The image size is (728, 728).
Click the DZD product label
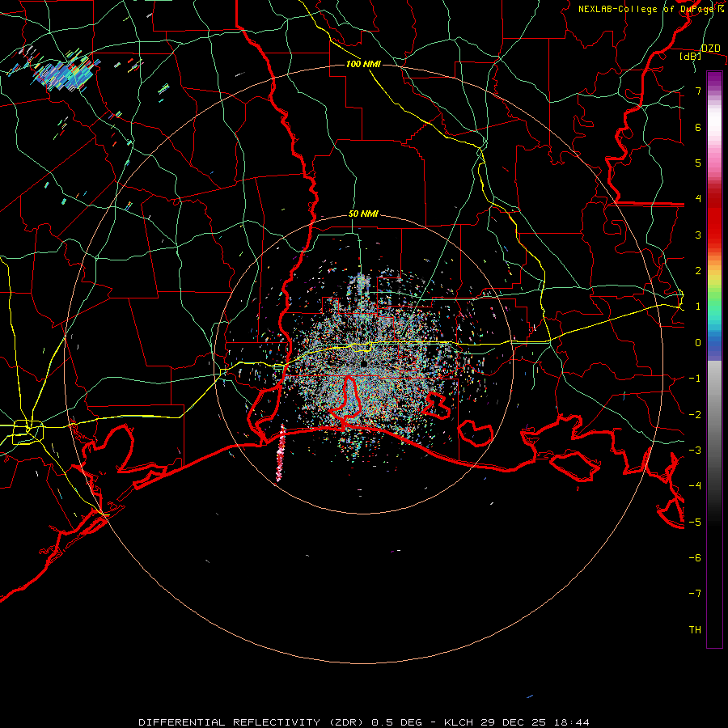(710, 48)
